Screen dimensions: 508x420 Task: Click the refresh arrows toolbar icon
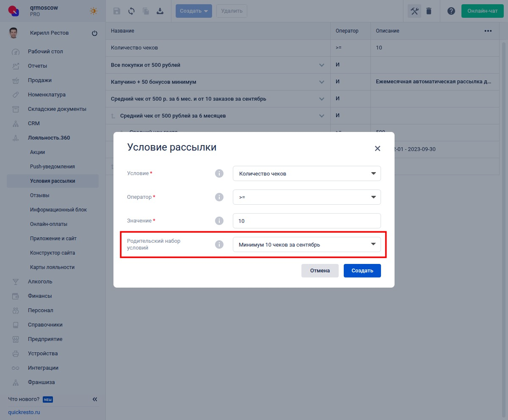pos(131,11)
